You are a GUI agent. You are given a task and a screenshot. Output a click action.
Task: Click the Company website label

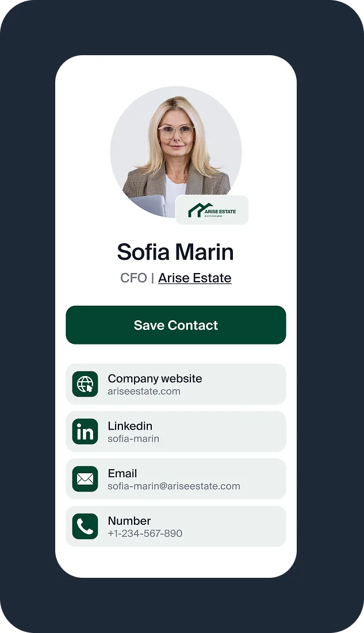(x=155, y=378)
